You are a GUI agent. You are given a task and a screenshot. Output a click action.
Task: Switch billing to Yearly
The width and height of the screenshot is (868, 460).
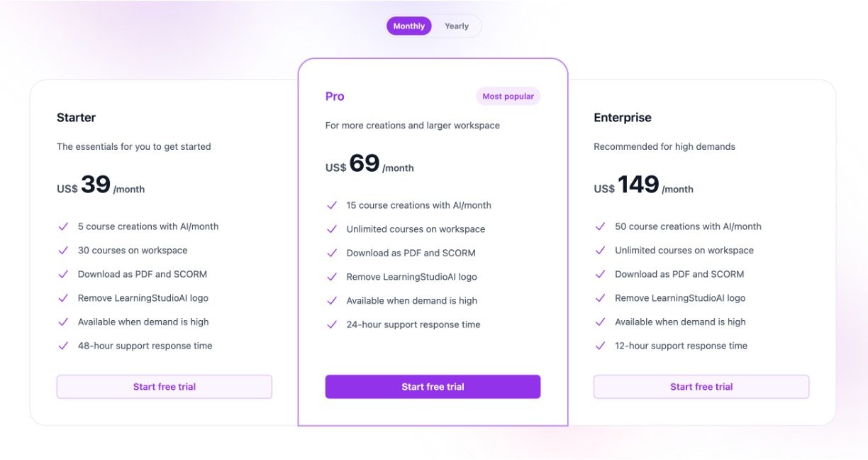pos(457,26)
